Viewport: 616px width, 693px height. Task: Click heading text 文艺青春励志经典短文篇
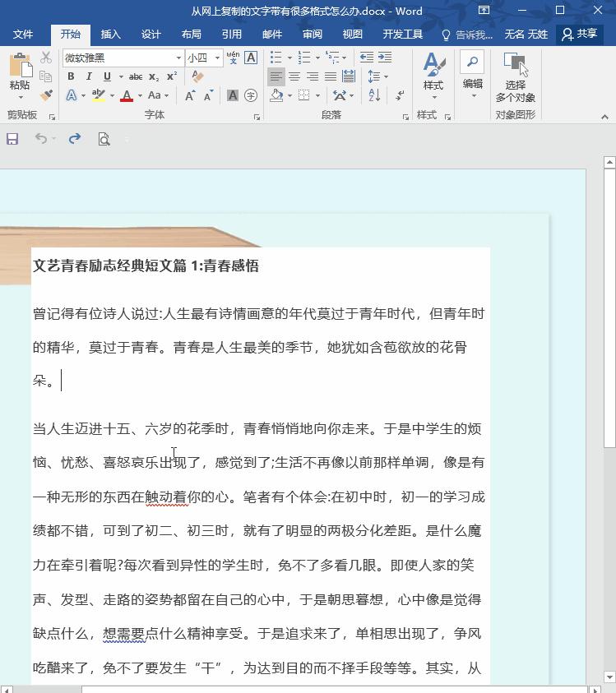coord(109,266)
